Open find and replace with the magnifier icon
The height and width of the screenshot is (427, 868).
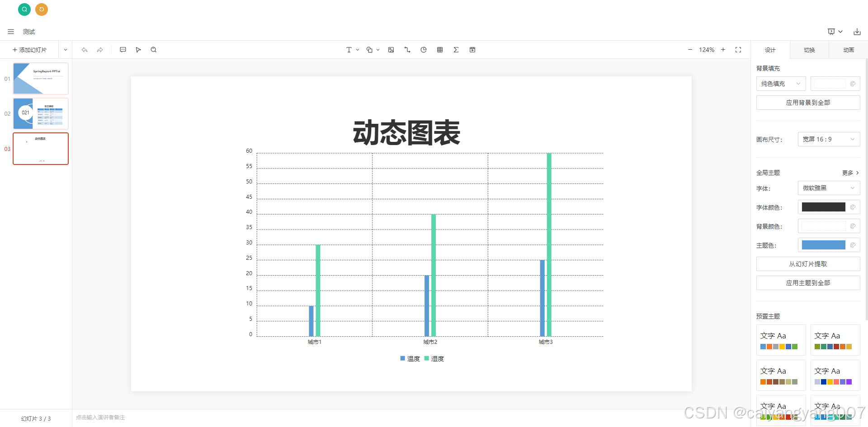click(x=153, y=50)
